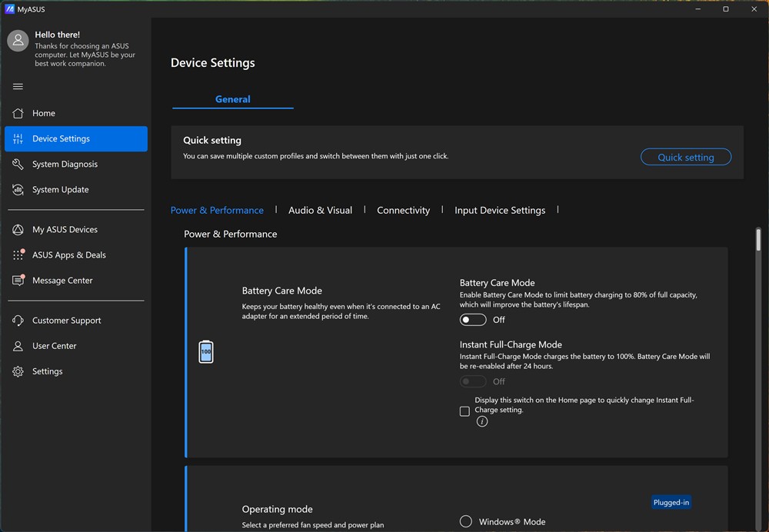
Task: Collapse the sidebar with hamburger menu
Action: [18, 87]
